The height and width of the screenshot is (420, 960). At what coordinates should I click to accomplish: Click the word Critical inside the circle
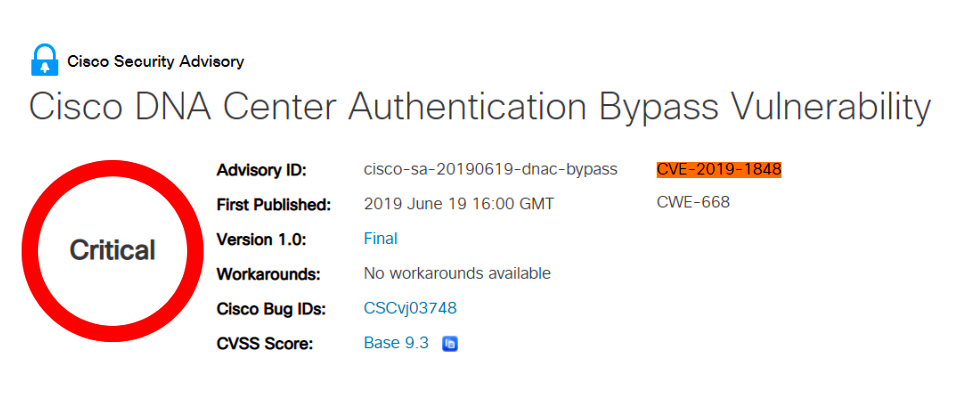coord(113,250)
